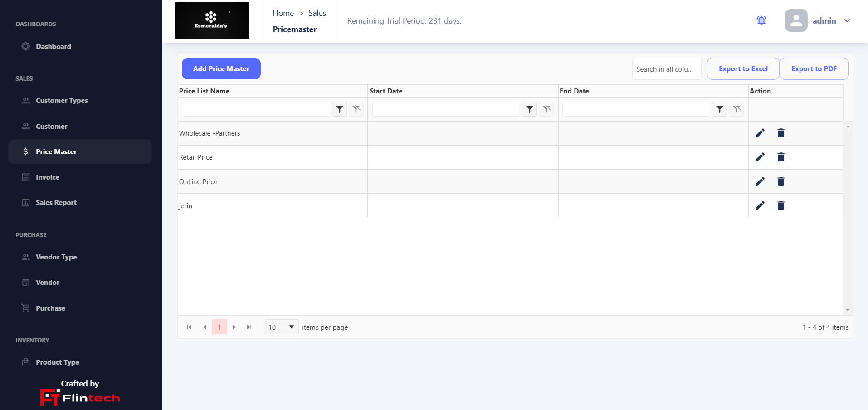The width and height of the screenshot is (868, 410).
Task: Delete the Retail Price row
Action: [780, 157]
